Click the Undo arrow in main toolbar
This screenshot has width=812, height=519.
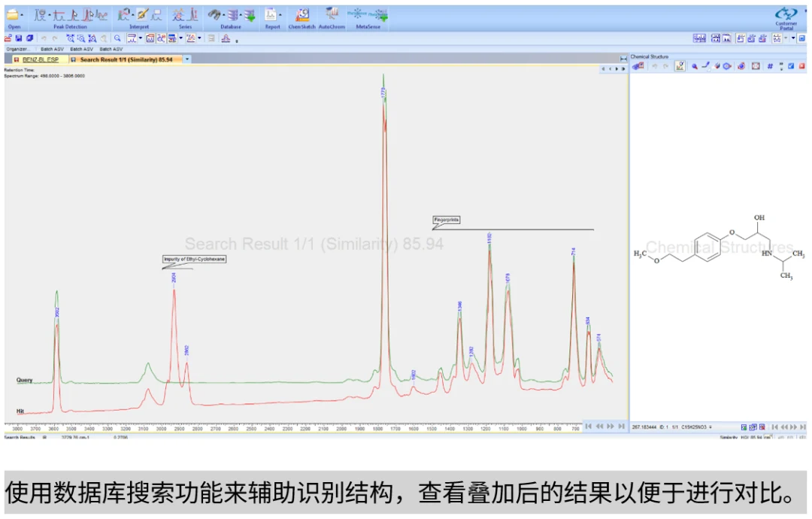click(x=44, y=38)
